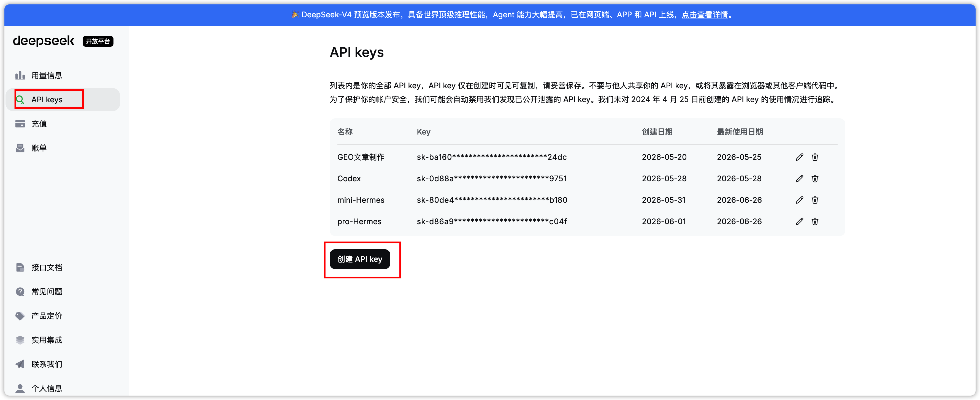Click the Codex name cell
This screenshot has height=400, width=980.
coord(349,179)
